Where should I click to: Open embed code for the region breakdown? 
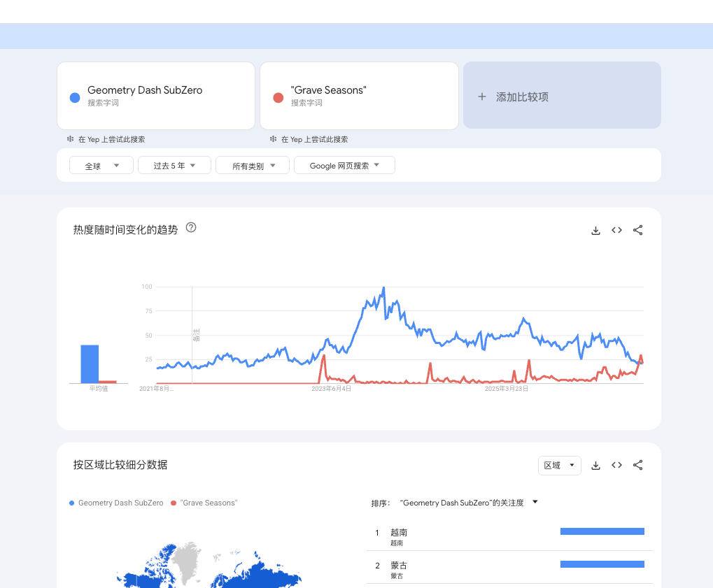(616, 466)
